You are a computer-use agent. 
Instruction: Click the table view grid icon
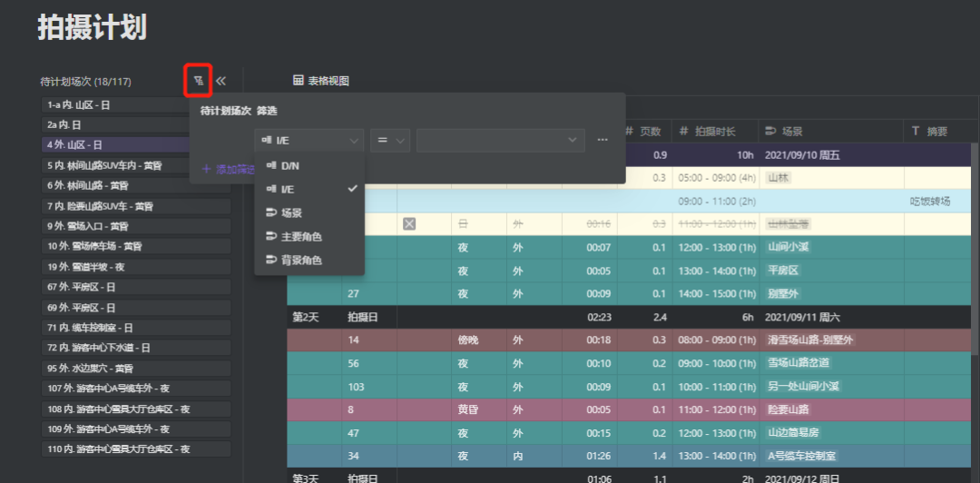click(298, 81)
